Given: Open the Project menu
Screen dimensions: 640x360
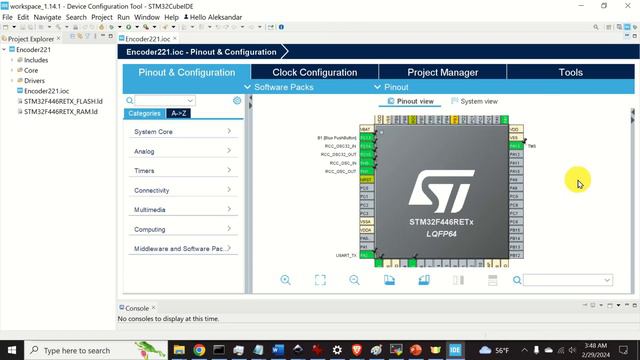Looking at the screenshot, I should tap(102, 17).
